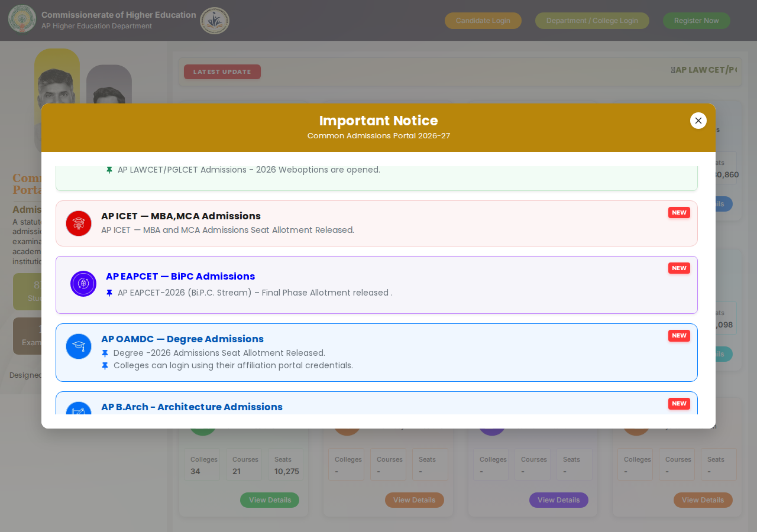
Task: Click the Department / College Login button
Action: pyautogui.click(x=592, y=21)
